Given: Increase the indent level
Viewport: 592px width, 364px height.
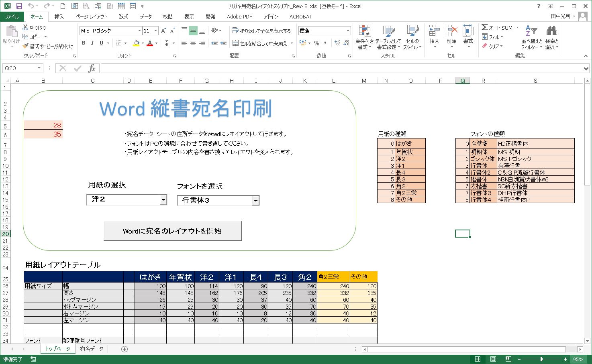Looking at the screenshot, I should tap(224, 43).
